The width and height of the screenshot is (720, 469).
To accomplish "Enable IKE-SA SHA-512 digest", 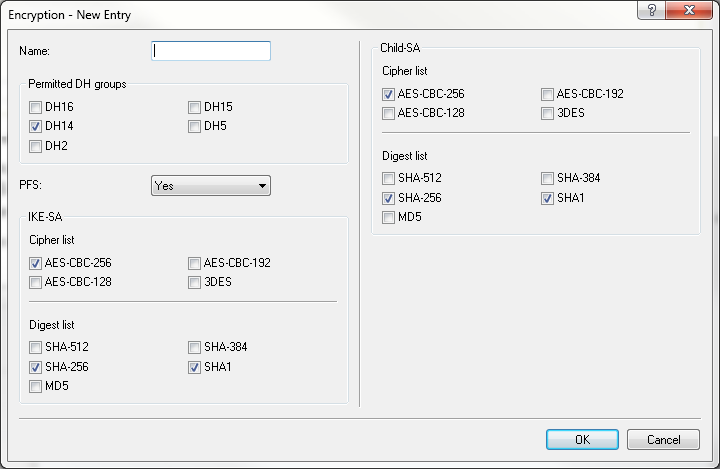I will [x=36, y=347].
